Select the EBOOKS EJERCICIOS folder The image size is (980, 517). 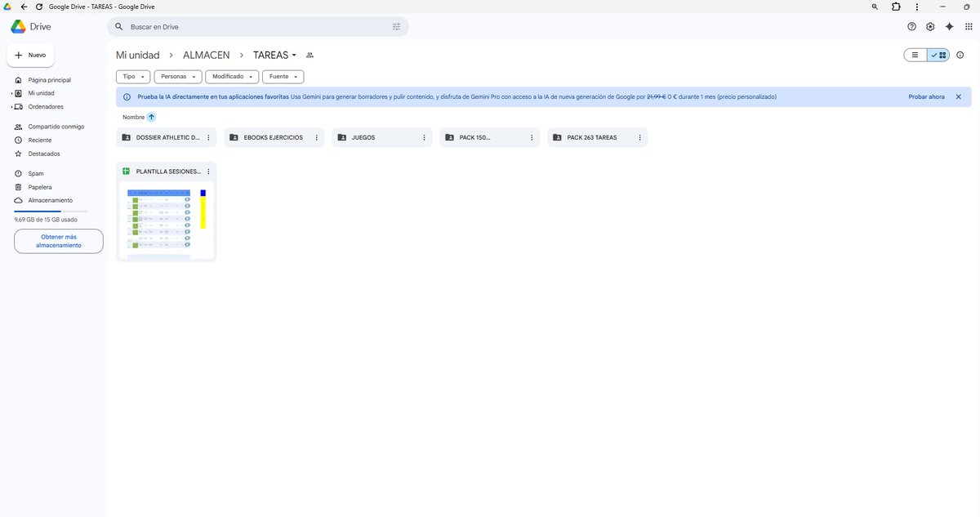click(274, 138)
